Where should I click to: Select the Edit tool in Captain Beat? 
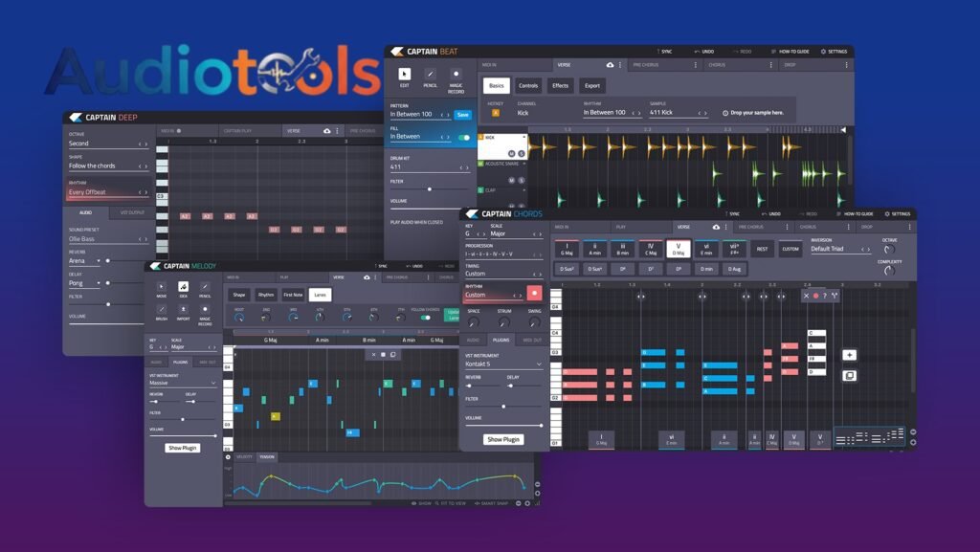(x=405, y=75)
